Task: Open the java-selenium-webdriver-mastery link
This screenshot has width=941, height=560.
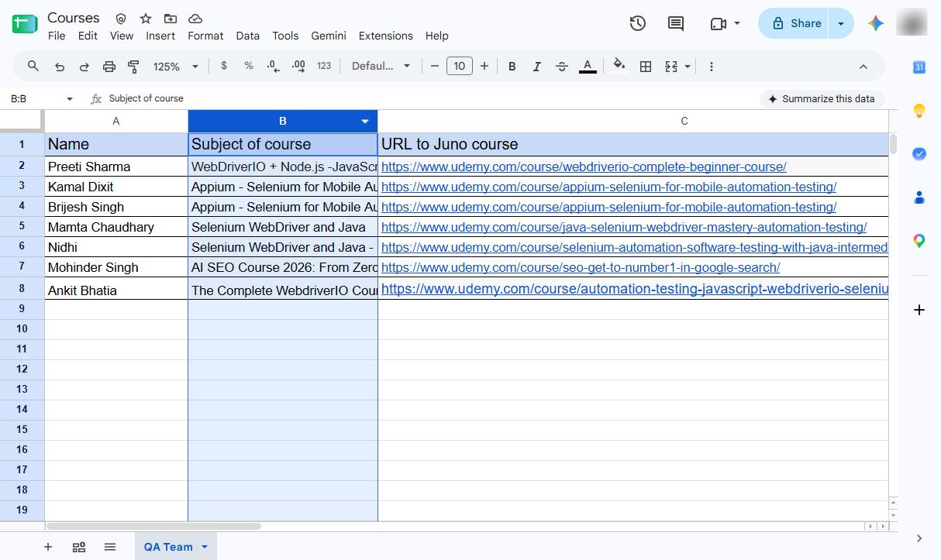Action: click(624, 227)
